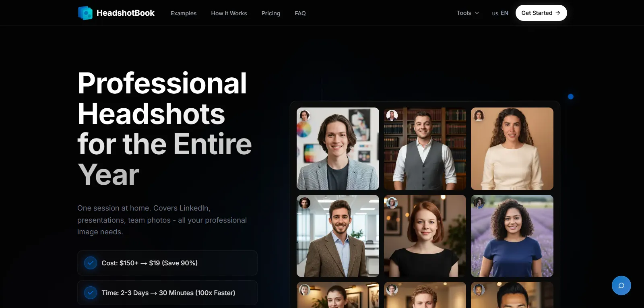The width and height of the screenshot is (644, 308).
Task: Click avatar badge on bottom-left partial headshot
Action: [x=305, y=290]
